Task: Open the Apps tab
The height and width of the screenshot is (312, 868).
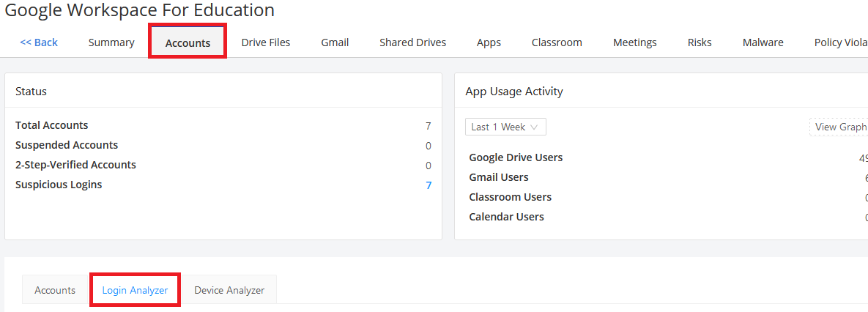Action: coord(489,42)
